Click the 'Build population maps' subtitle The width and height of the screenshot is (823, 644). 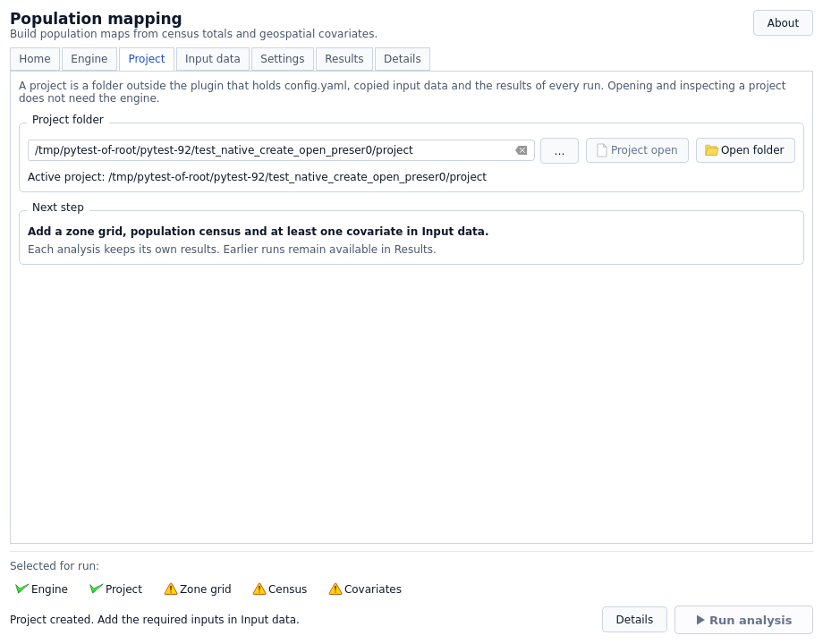194,34
